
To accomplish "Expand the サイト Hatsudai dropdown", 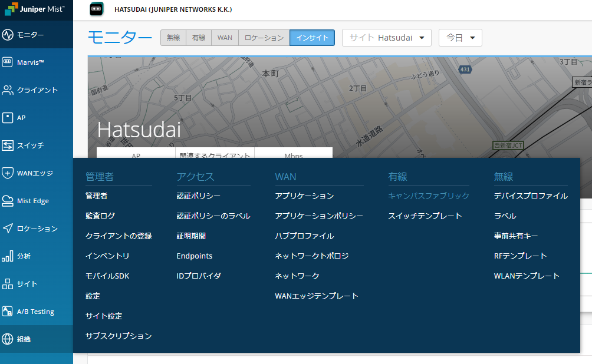I will pos(386,38).
